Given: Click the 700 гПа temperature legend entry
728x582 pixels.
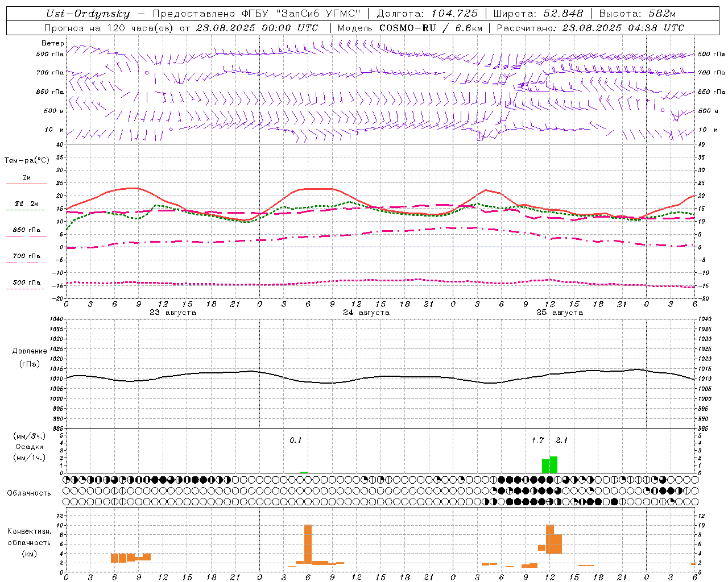Looking at the screenshot, I should pyautogui.click(x=26, y=256).
